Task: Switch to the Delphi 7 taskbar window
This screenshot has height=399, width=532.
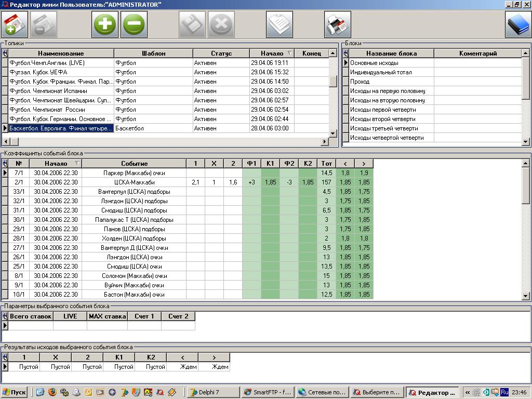Action: 214,392
